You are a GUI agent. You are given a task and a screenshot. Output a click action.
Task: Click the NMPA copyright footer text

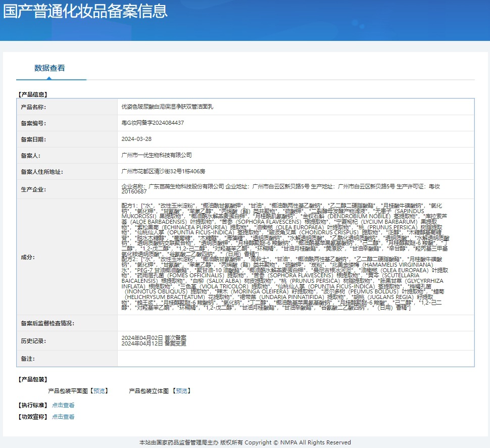pos(245,442)
